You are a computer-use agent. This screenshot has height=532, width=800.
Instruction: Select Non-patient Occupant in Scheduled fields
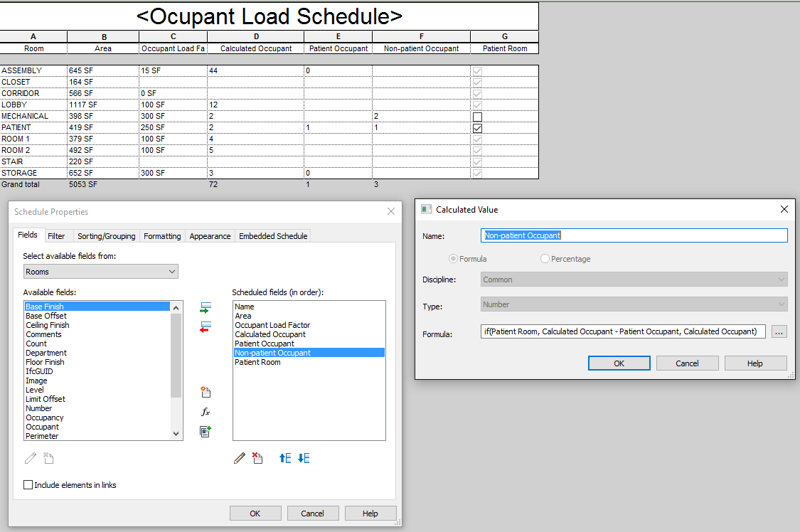[x=309, y=353]
